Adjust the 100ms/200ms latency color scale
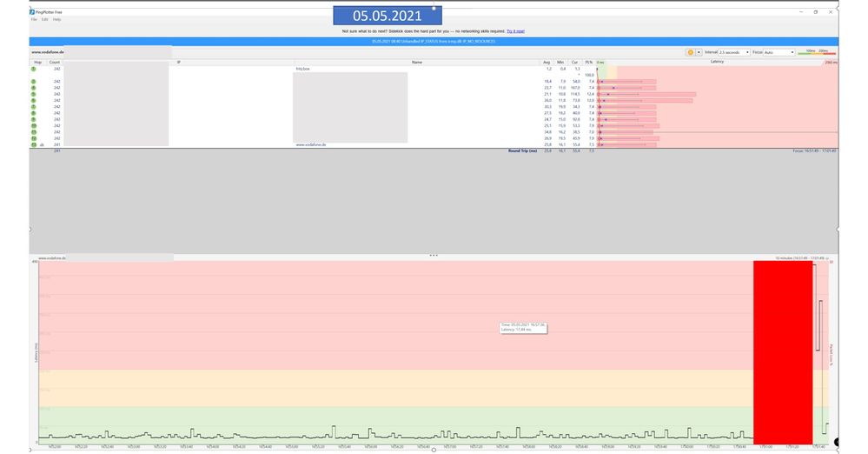The height and width of the screenshot is (454, 868). (x=817, y=52)
